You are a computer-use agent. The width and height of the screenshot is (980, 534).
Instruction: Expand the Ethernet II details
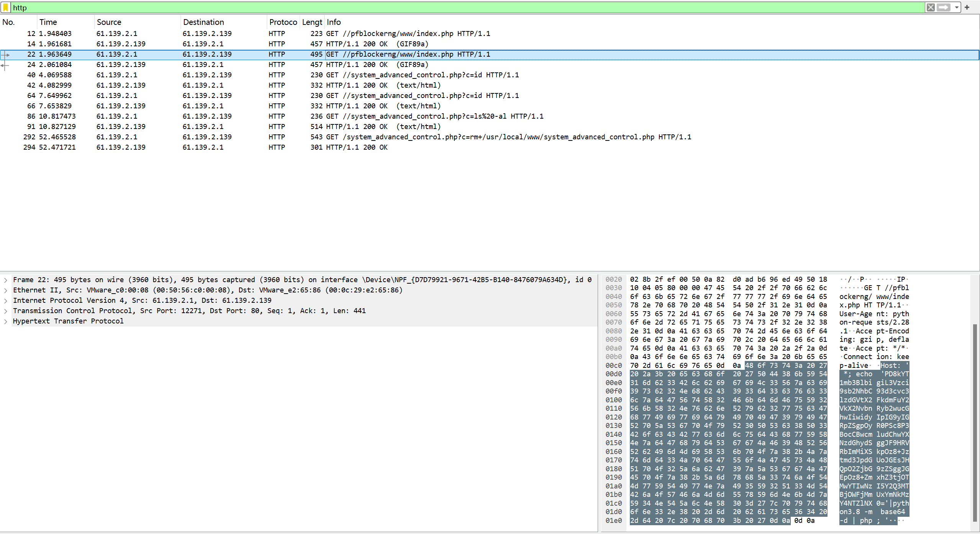click(6, 290)
